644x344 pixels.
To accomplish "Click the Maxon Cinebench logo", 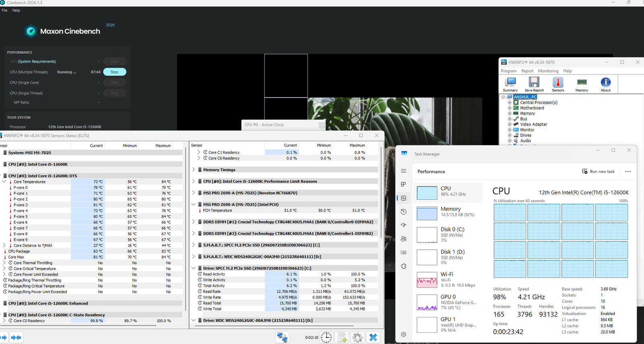I will [x=62, y=31].
